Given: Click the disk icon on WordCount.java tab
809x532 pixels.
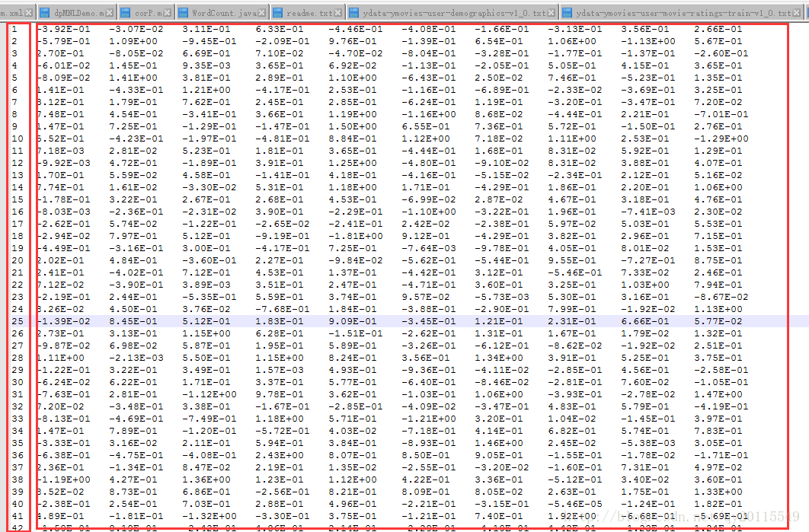Looking at the screenshot, I should coord(183,13).
